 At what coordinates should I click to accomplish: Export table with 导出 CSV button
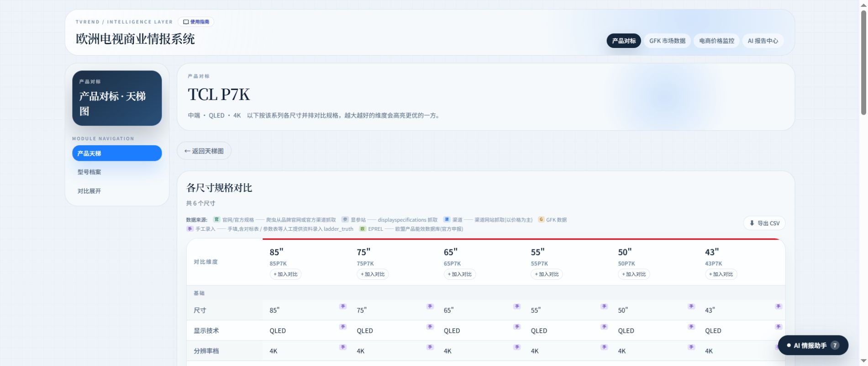point(764,223)
